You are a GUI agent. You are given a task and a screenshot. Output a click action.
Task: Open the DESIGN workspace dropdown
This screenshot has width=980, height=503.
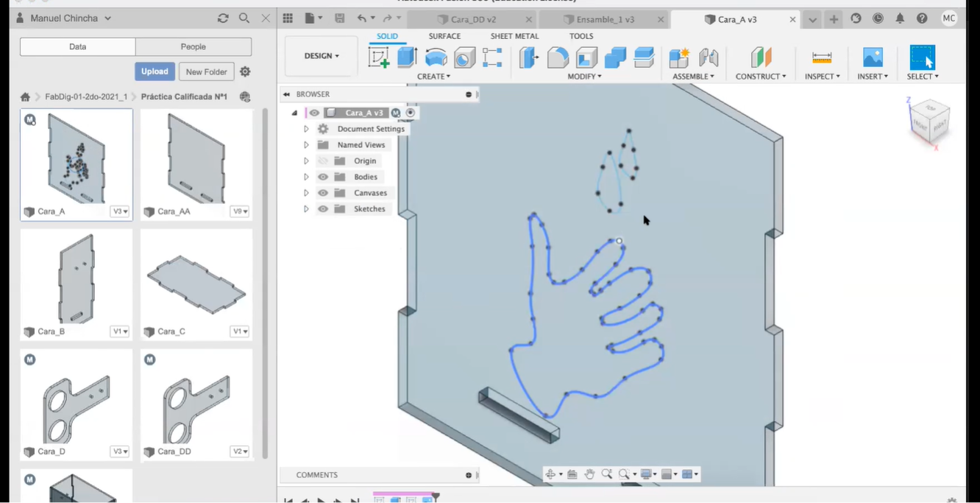click(322, 56)
